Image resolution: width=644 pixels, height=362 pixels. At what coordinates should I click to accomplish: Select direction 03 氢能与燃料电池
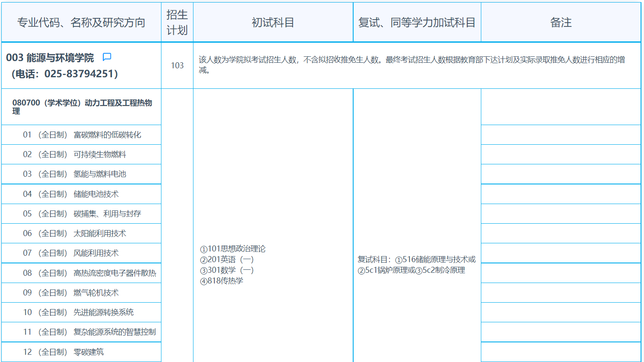click(x=82, y=174)
